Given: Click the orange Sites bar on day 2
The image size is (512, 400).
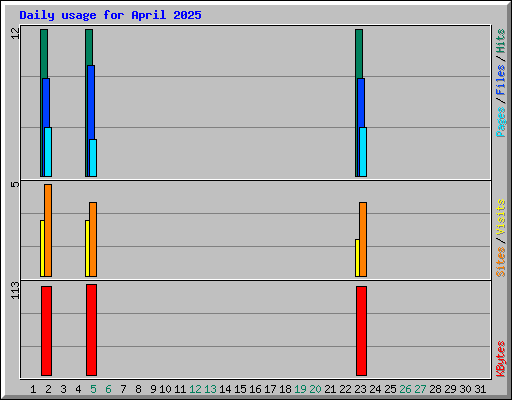Looking at the screenshot, I should click(48, 230).
